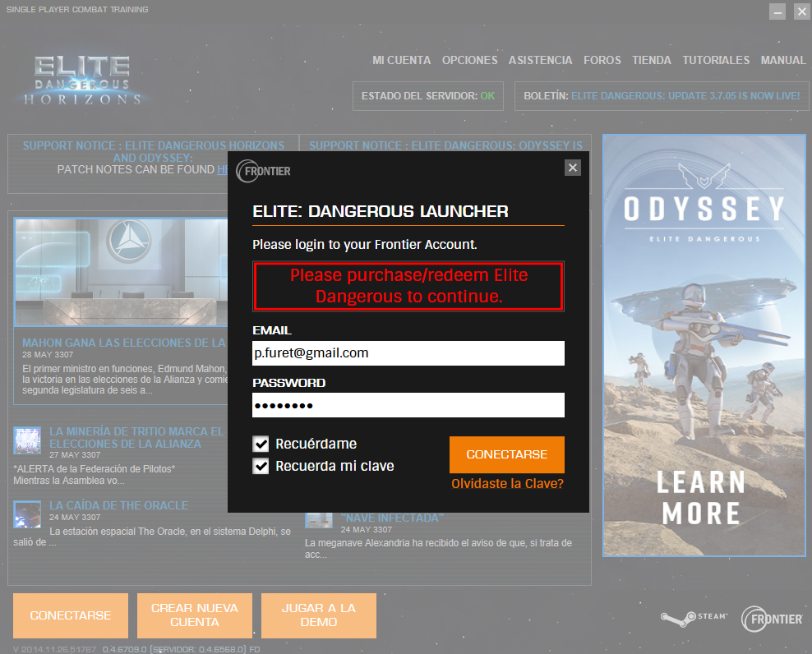The width and height of the screenshot is (812, 654).
Task: Click the Olvidaste la Clave? link
Action: coord(507,484)
